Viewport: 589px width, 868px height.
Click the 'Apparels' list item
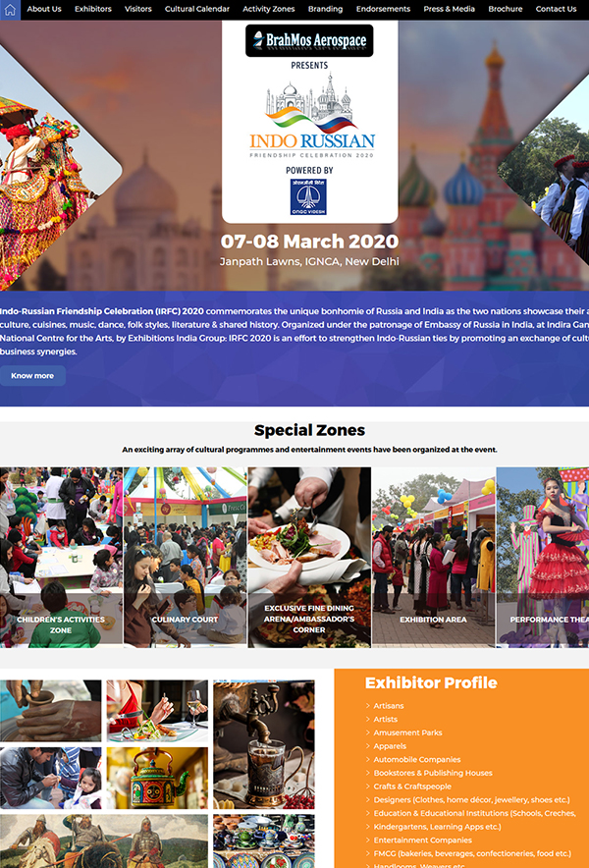(390, 746)
